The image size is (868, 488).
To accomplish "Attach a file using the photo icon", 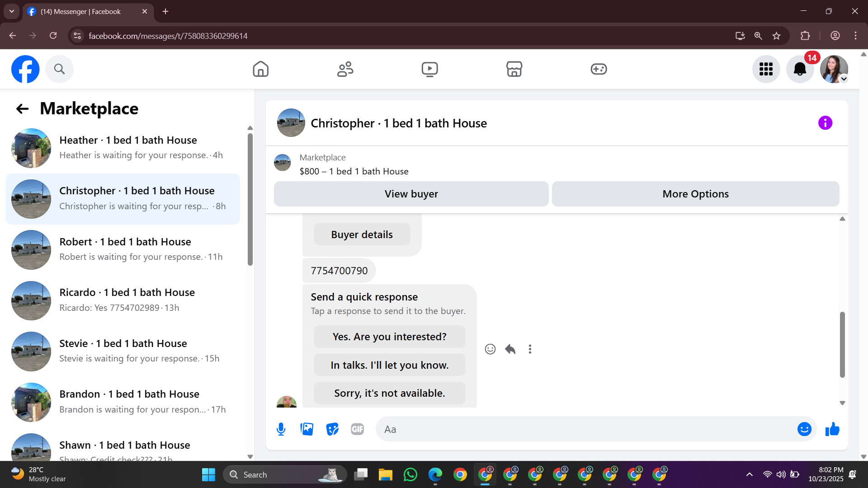I will coord(307,429).
